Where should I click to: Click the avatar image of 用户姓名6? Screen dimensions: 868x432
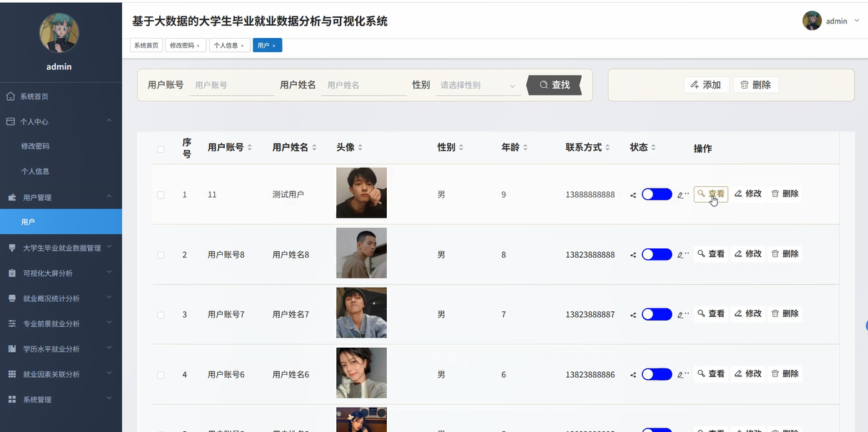click(361, 373)
